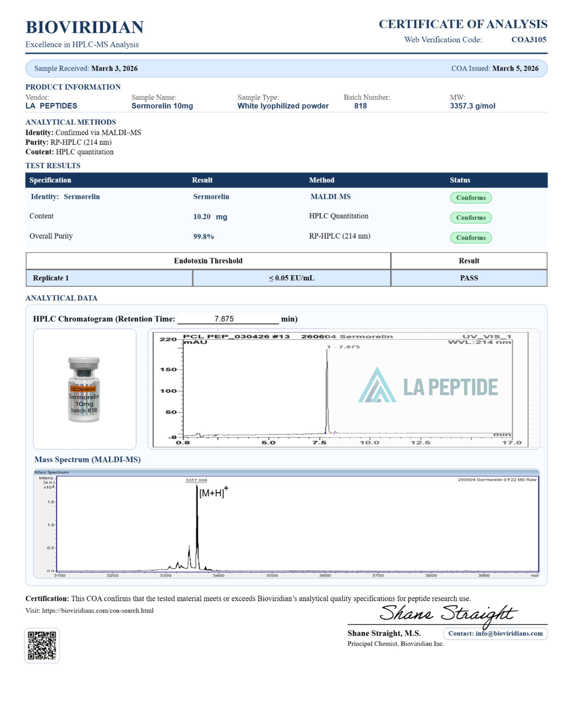Click the Conforms badge for Overall Purity
Viewport: 563px width, 728px height.
471,238
